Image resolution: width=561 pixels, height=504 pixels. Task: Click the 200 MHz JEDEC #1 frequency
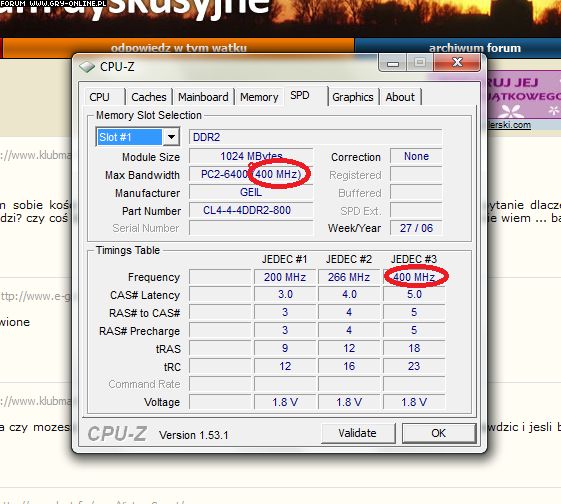(x=285, y=277)
